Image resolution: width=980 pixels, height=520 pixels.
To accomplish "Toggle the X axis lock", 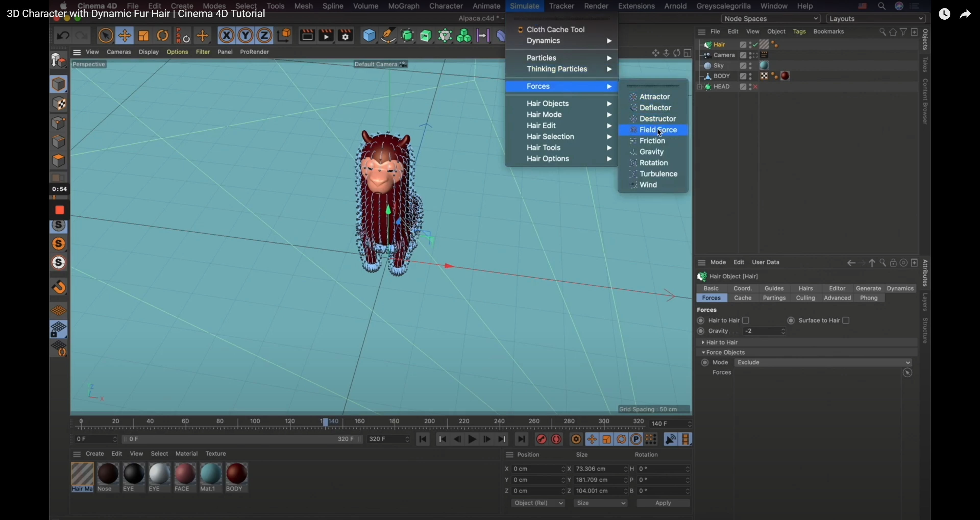I will coord(226,36).
